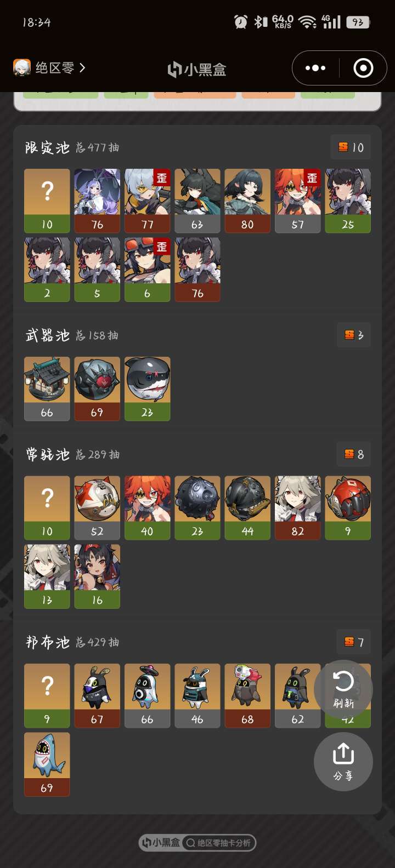The height and width of the screenshot is (868, 395).
Task: Click the S-rank badge showing 10
Action: pyautogui.click(x=351, y=147)
